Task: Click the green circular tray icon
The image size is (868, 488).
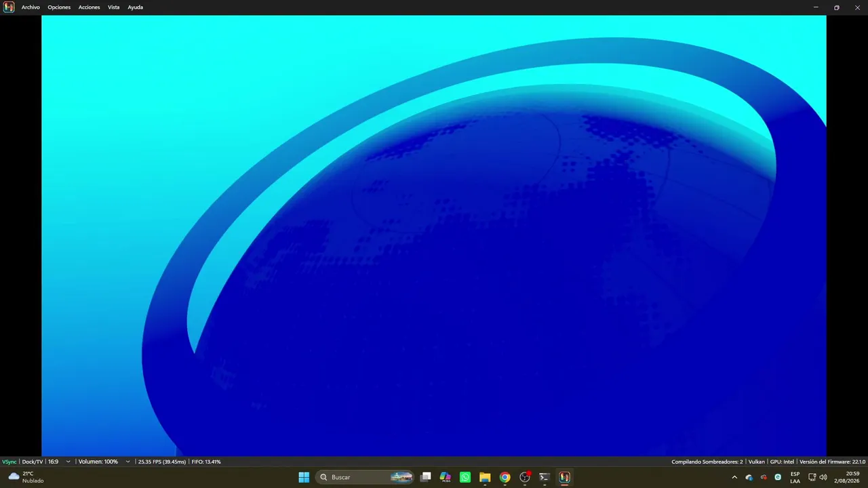Action: 778,477
